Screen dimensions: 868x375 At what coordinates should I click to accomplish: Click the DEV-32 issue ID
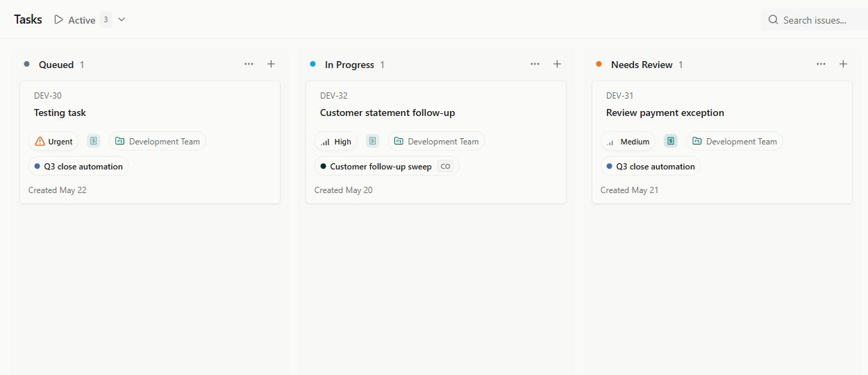click(334, 96)
